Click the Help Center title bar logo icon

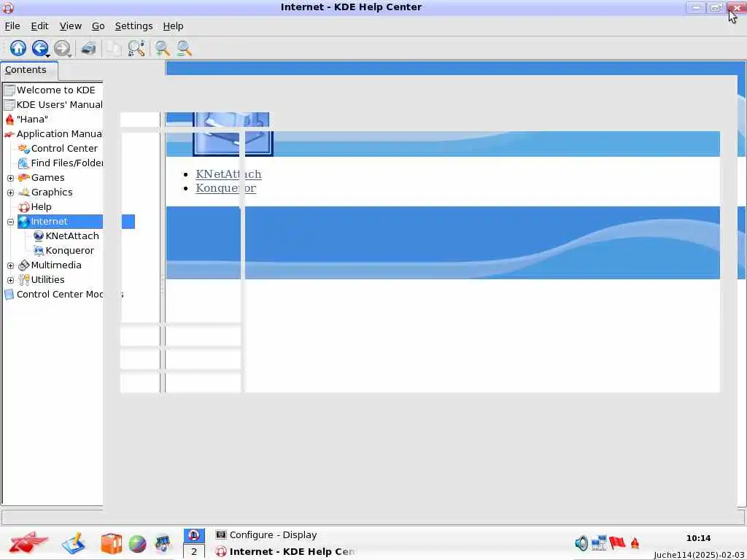point(7,7)
